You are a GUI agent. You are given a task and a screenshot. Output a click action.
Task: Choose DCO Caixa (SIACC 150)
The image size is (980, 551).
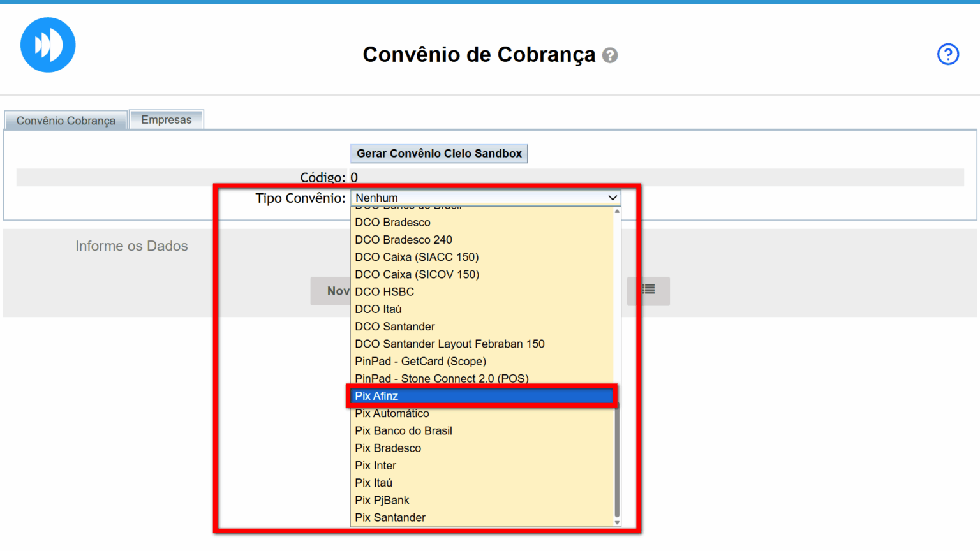pos(417,257)
